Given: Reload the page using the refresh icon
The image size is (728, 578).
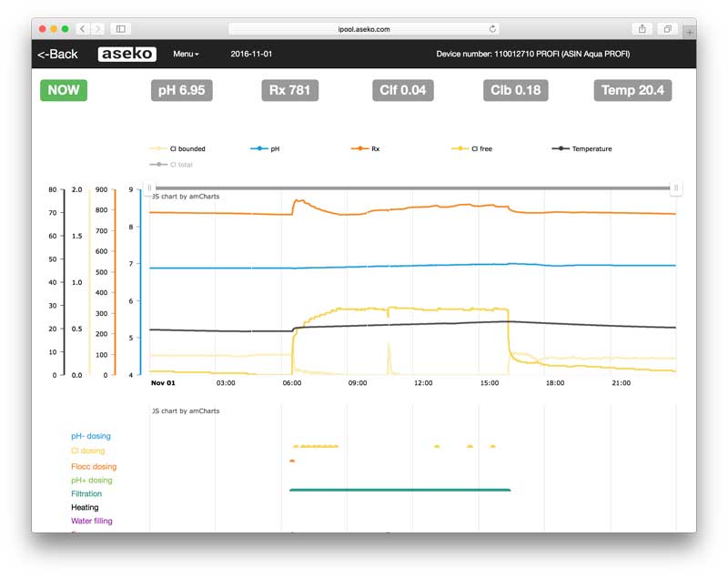Looking at the screenshot, I should pyautogui.click(x=492, y=28).
